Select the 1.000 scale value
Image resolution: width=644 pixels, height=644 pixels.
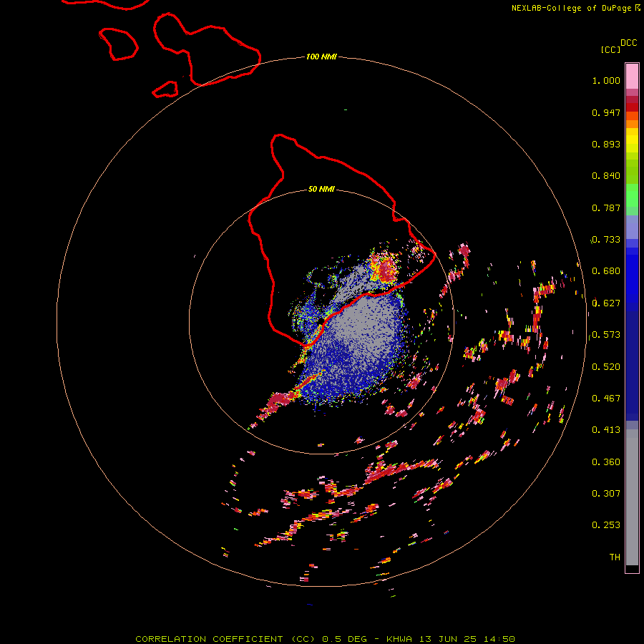point(606,80)
